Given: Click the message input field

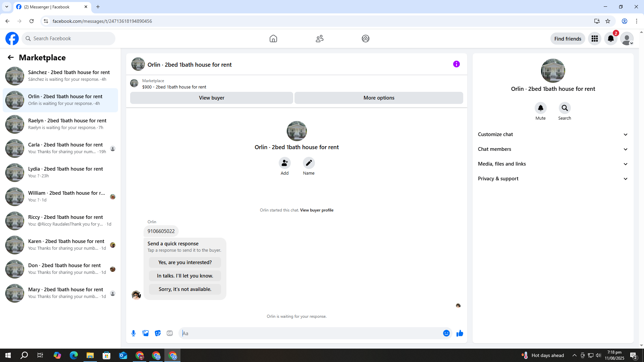Looking at the screenshot, I should pos(312,333).
